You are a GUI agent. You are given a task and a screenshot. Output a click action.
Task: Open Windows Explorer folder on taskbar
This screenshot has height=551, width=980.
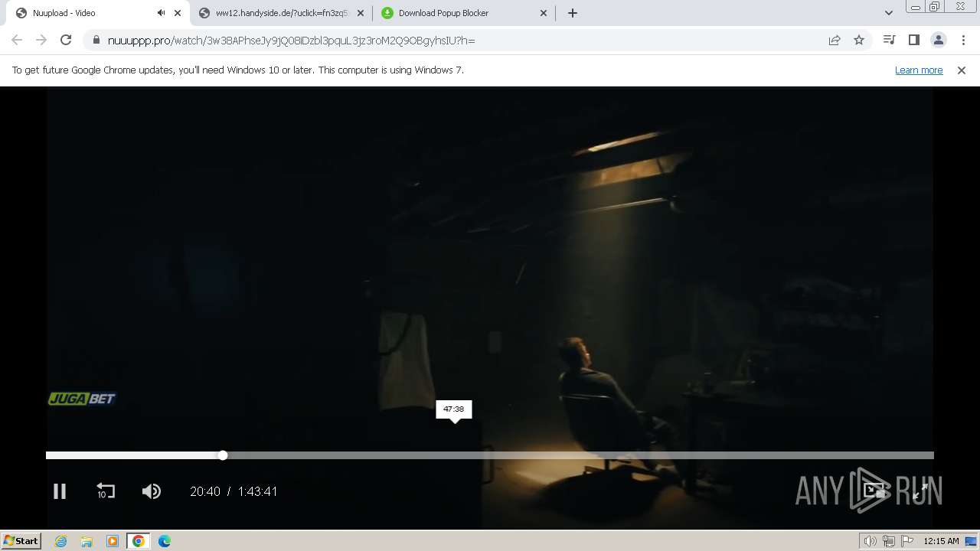87,541
